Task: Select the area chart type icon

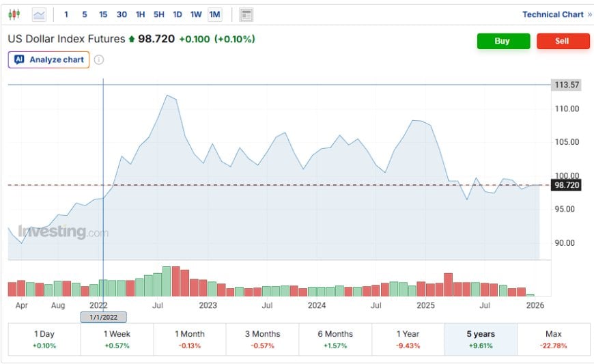Action: (39, 15)
